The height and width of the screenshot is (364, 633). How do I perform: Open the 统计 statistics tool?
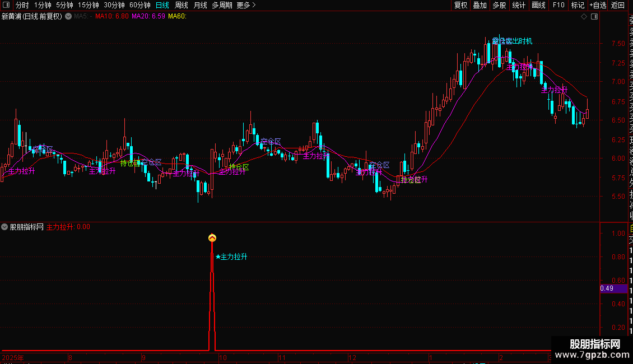coord(519,5)
